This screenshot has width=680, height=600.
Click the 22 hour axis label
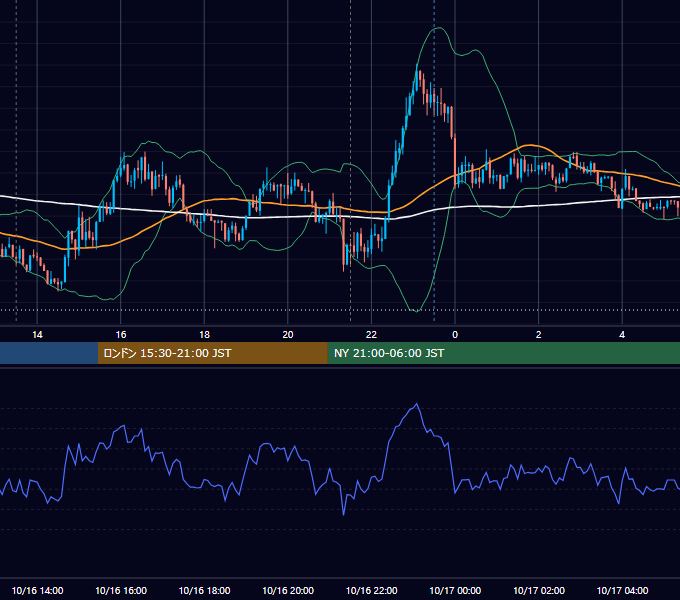371,335
